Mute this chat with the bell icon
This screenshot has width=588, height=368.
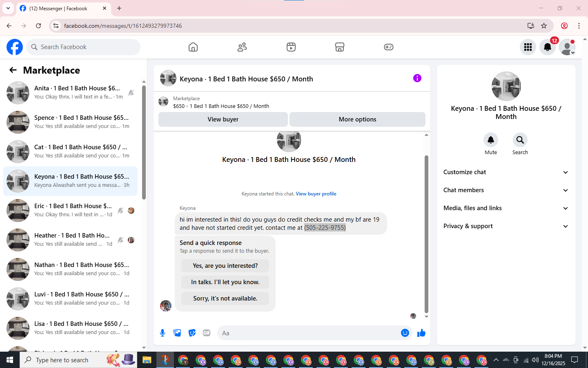(491, 140)
